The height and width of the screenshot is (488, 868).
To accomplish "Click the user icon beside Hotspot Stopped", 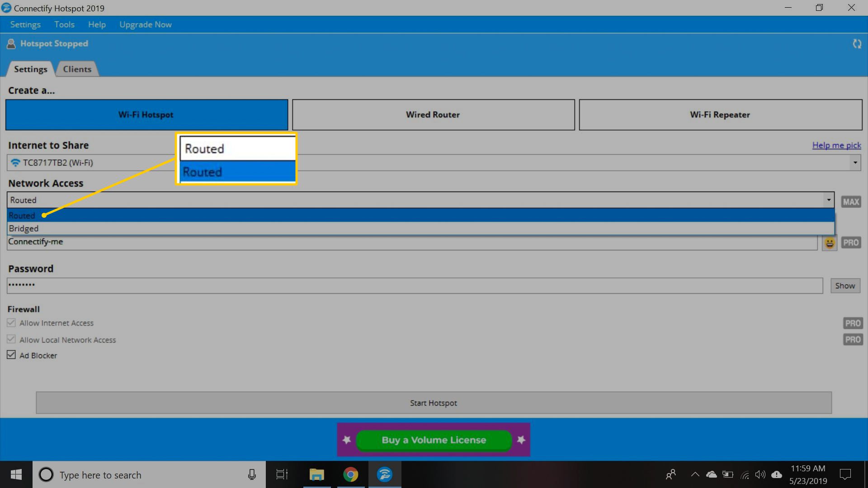I will coord(11,44).
